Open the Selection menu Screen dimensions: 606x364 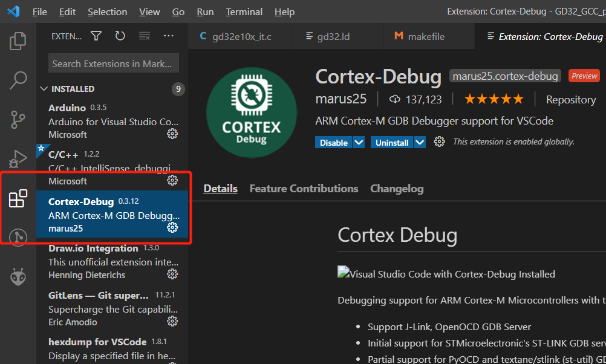pyautogui.click(x=108, y=12)
